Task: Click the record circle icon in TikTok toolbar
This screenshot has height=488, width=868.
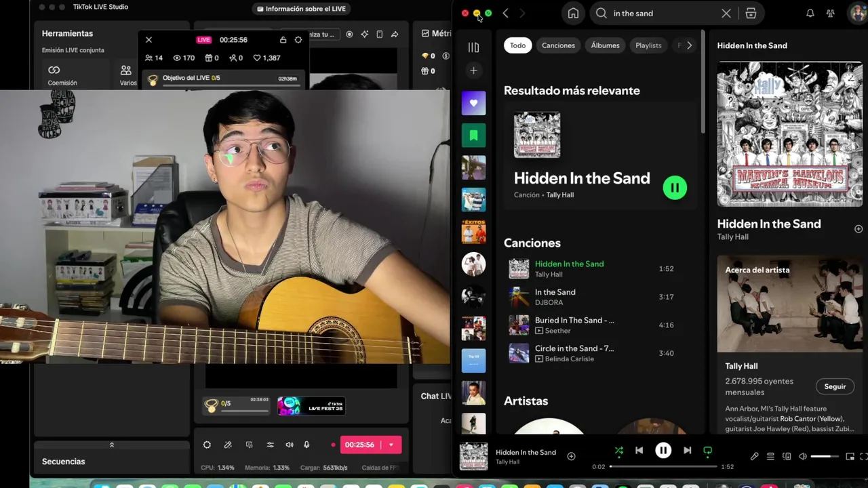Action: [349, 34]
